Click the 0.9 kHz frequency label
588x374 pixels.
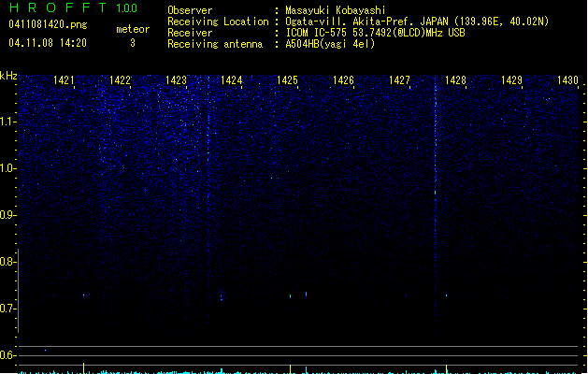point(8,215)
